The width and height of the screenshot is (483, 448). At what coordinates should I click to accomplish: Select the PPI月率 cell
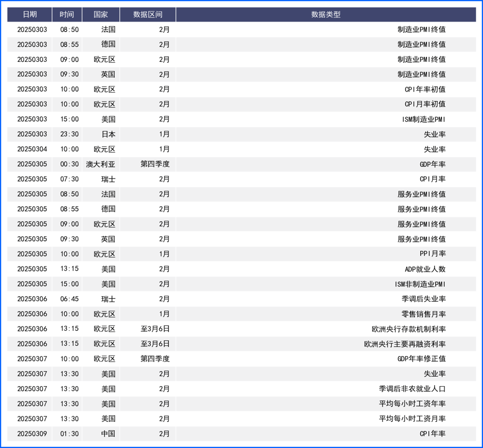click(433, 254)
